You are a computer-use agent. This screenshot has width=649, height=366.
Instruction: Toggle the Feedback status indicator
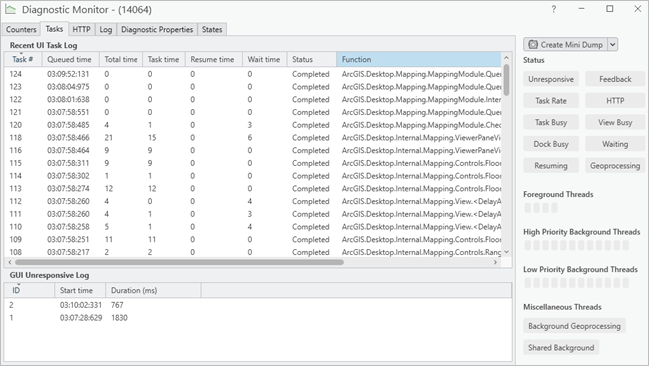(x=615, y=79)
